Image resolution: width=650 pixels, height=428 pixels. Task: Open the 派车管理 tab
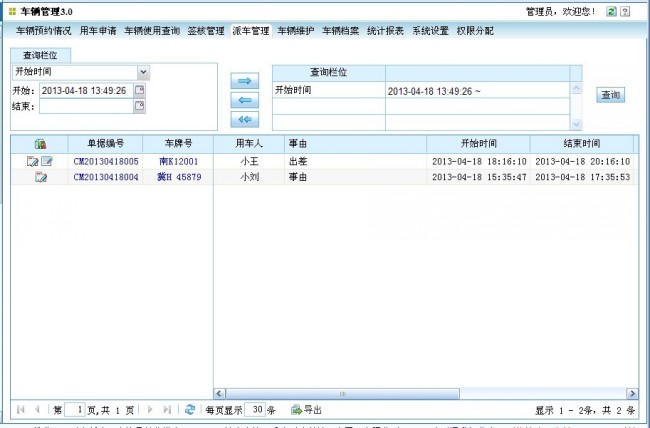[250, 31]
